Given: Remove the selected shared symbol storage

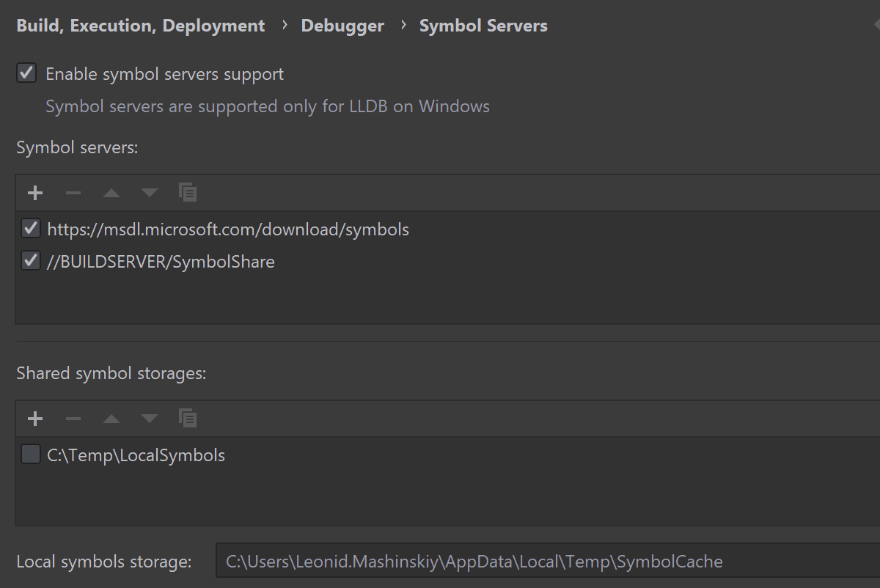Looking at the screenshot, I should click(x=73, y=419).
